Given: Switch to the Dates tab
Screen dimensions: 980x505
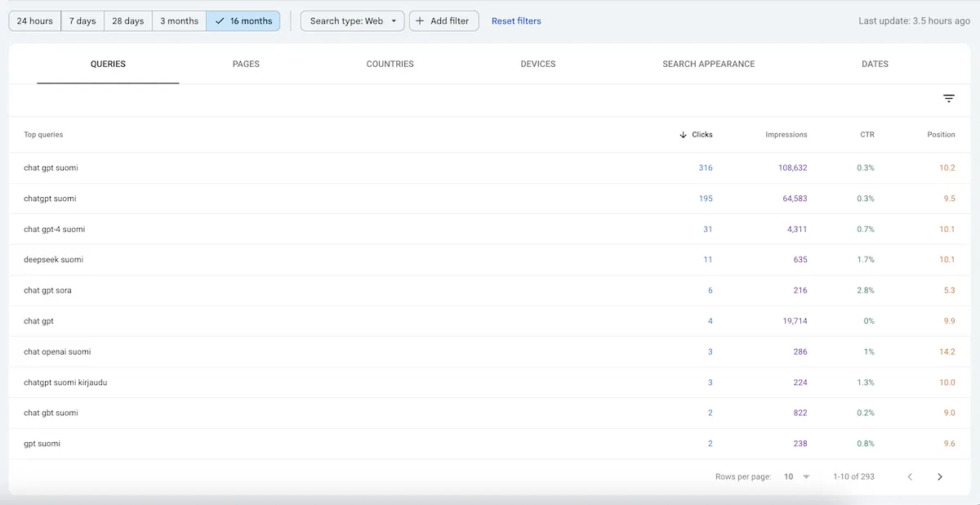Looking at the screenshot, I should (875, 64).
